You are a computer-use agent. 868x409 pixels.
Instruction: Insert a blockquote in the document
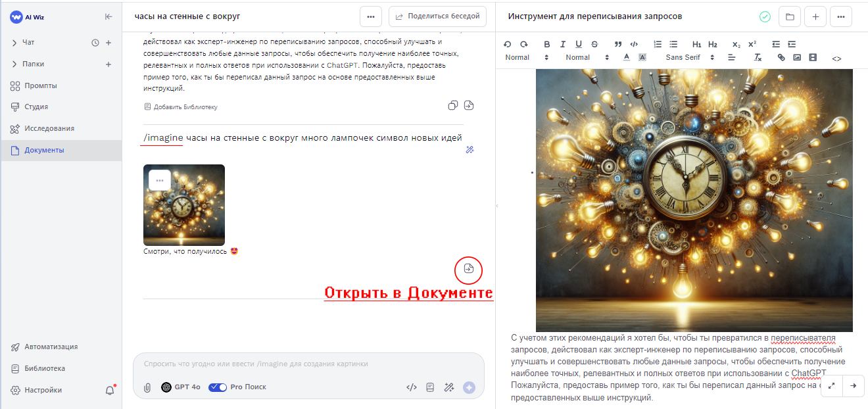617,44
